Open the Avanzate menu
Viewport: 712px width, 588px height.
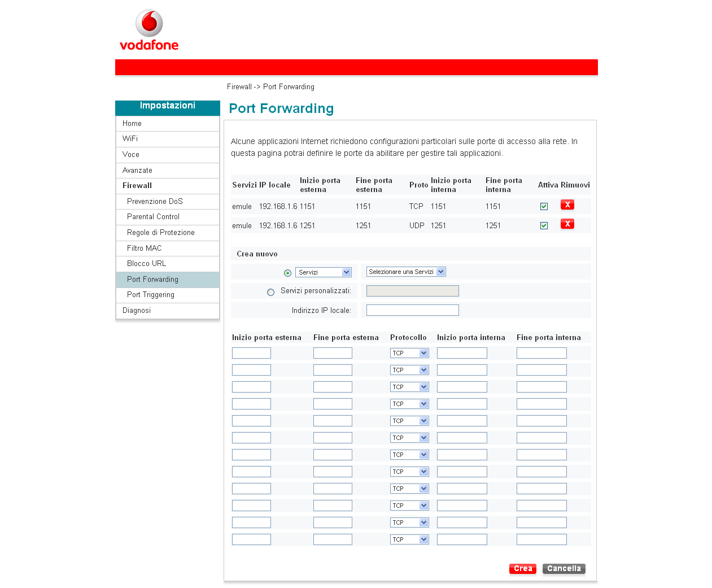point(168,171)
